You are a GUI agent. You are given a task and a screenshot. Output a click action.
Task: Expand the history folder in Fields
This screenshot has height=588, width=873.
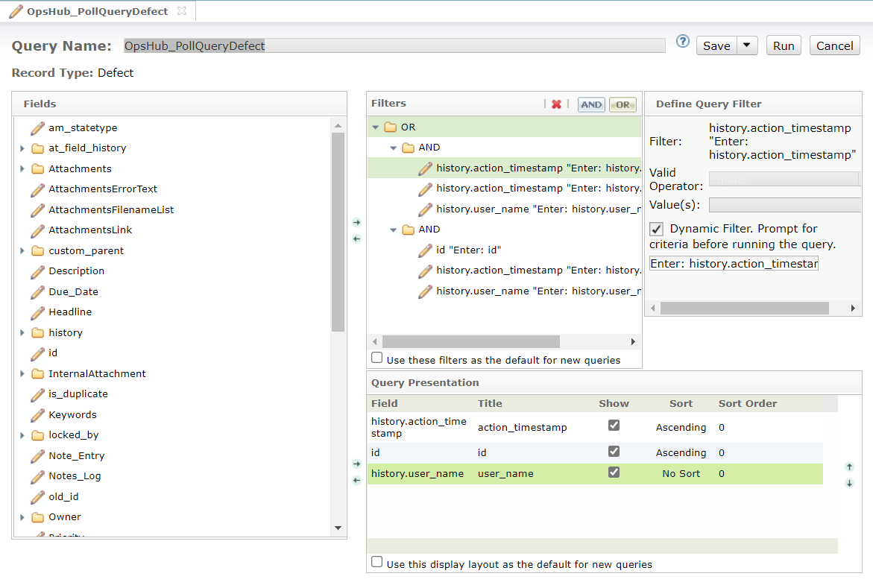coord(22,333)
